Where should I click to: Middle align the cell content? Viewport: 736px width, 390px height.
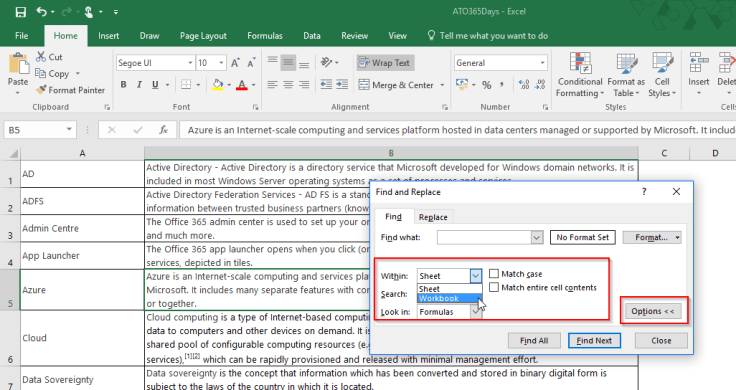click(288, 62)
